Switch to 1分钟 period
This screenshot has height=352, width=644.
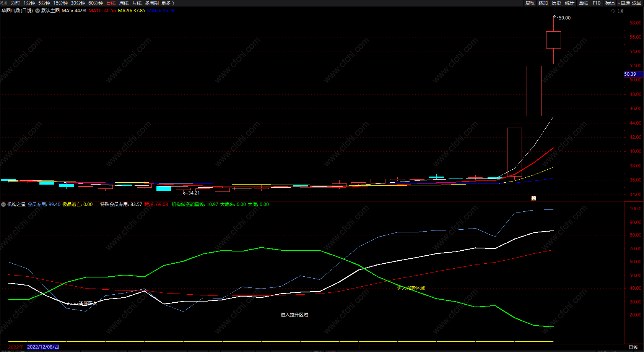click(29, 3)
